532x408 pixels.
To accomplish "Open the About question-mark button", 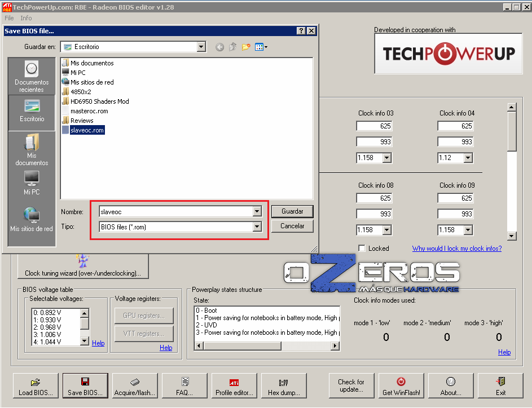I will click(x=451, y=386).
